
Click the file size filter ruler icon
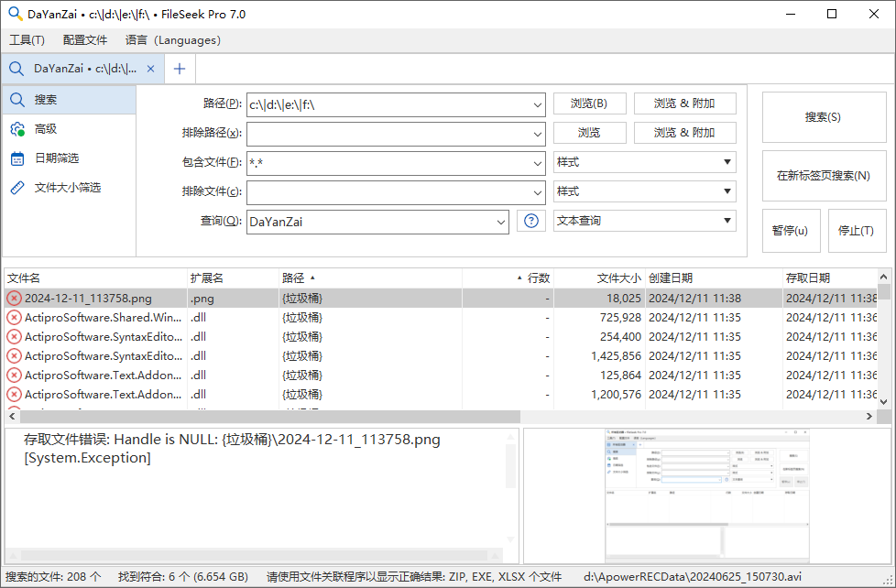coord(17,188)
